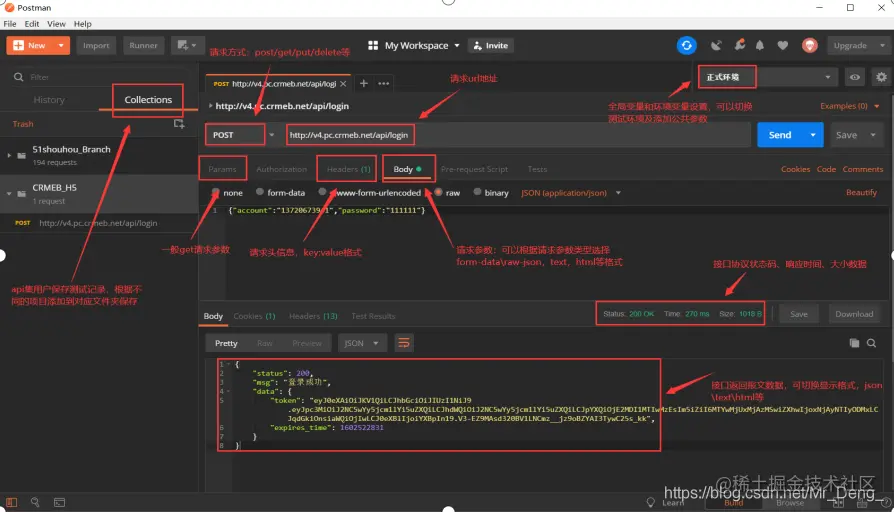Click the sidebar filter search icon

(19, 77)
